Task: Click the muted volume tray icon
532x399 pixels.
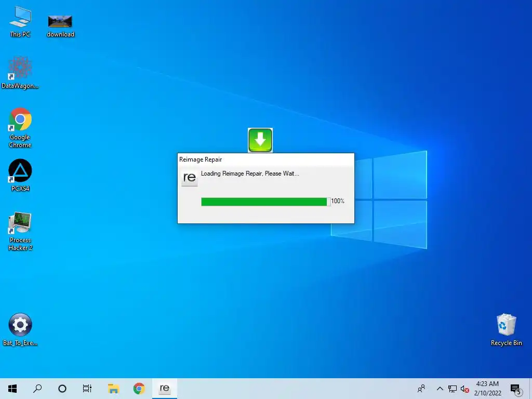Action: (465, 389)
